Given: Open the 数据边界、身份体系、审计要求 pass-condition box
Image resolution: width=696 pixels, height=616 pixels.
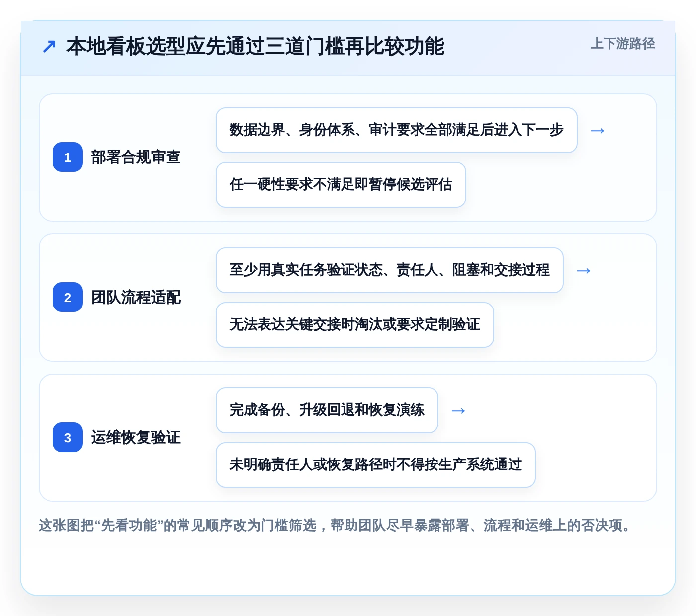Looking at the screenshot, I should [x=397, y=130].
